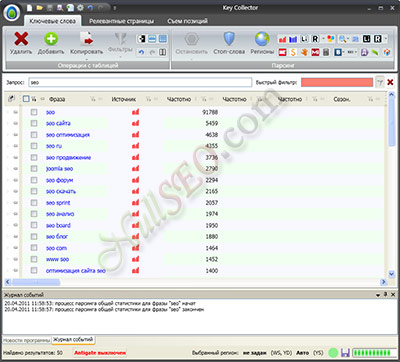The image size is (400, 362).
Task: Open the filter dropdown of Источник column
Action: (x=149, y=99)
